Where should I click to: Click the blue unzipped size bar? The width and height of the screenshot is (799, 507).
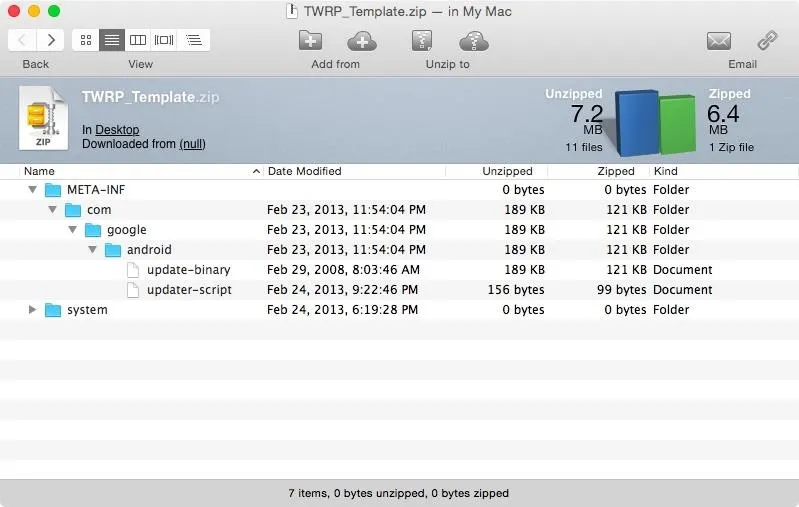(637, 123)
